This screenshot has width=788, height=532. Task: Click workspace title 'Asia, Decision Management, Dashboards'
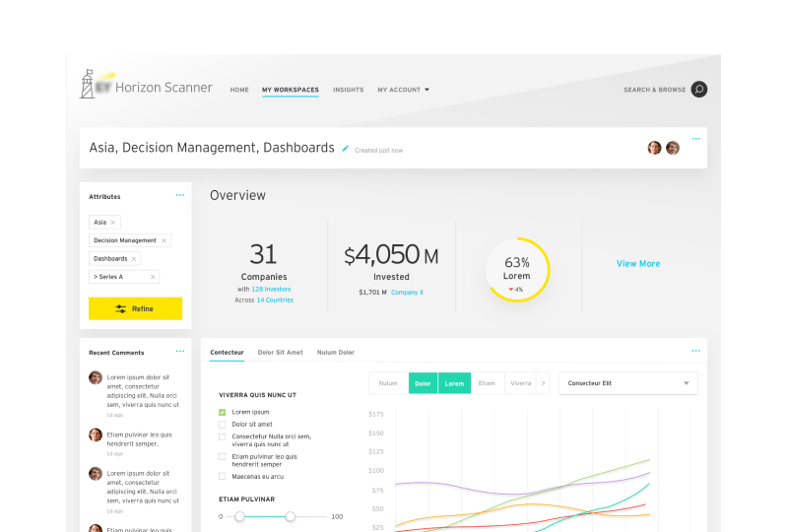tap(212, 148)
